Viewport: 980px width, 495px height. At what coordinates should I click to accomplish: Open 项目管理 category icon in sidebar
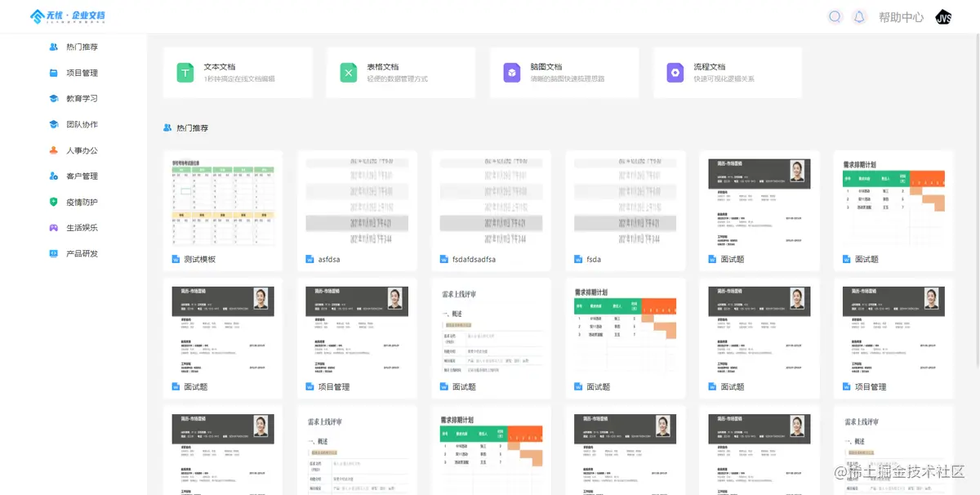[x=54, y=73]
